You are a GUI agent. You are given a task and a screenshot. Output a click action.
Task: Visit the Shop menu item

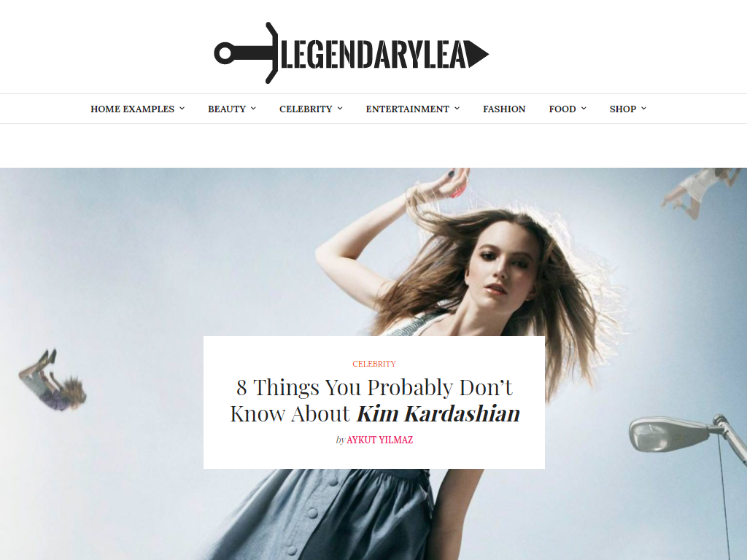coord(623,109)
